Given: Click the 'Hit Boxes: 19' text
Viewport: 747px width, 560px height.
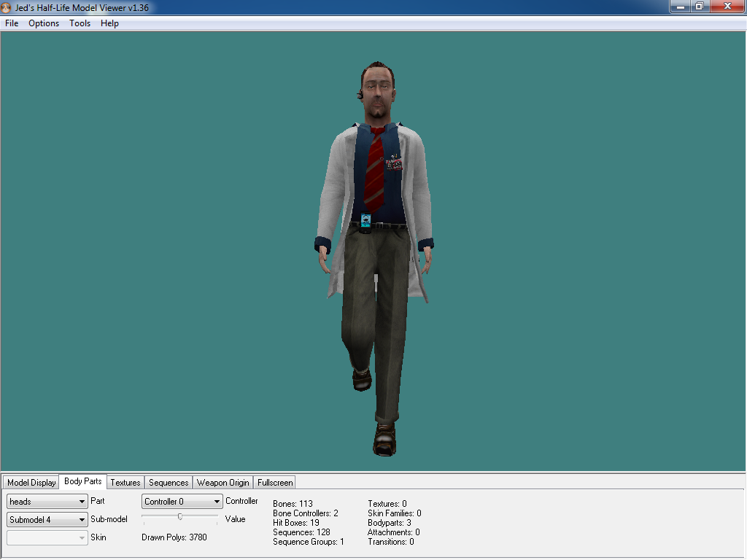Looking at the screenshot, I should click(296, 522).
